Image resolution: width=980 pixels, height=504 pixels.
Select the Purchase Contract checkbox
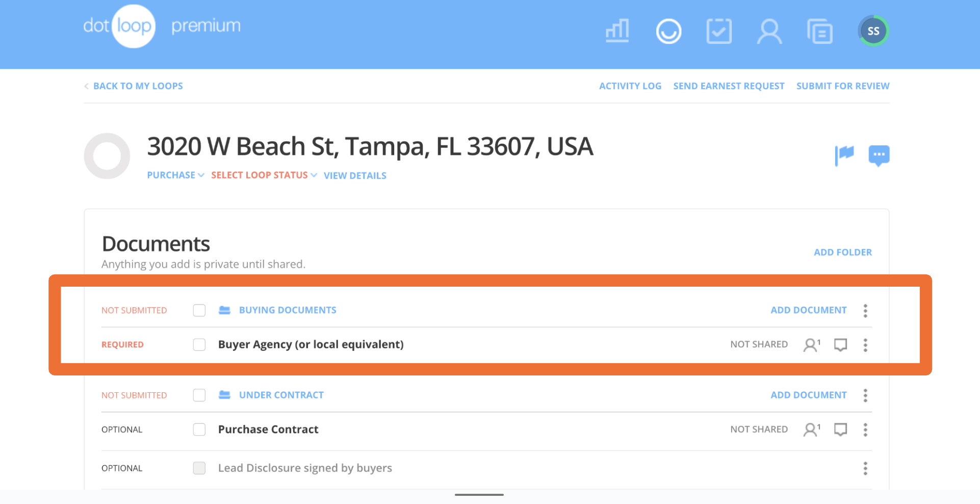(x=199, y=430)
